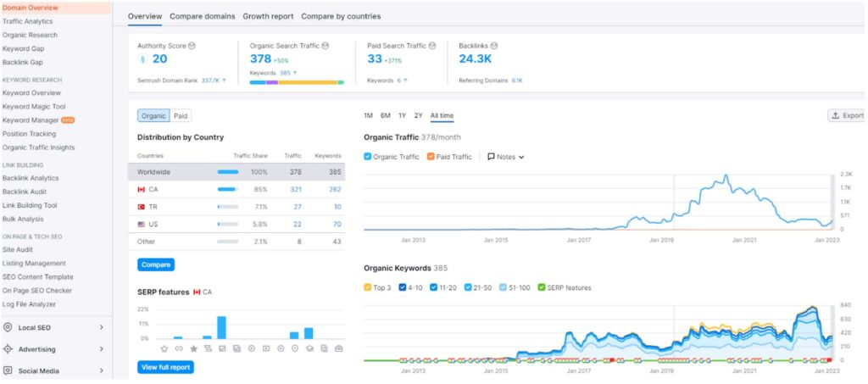
Task: Click the Organic Search Traffic info icon
Action: (x=325, y=46)
